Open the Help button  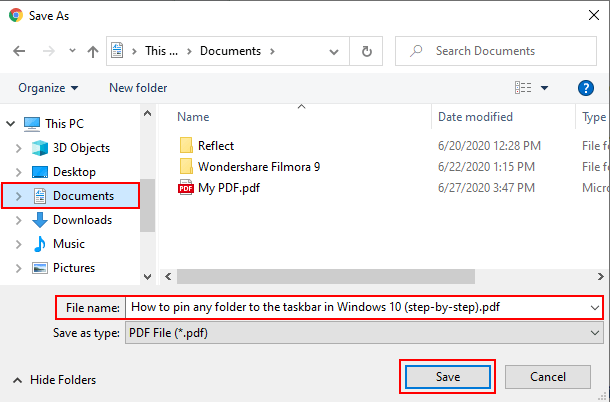(585, 88)
